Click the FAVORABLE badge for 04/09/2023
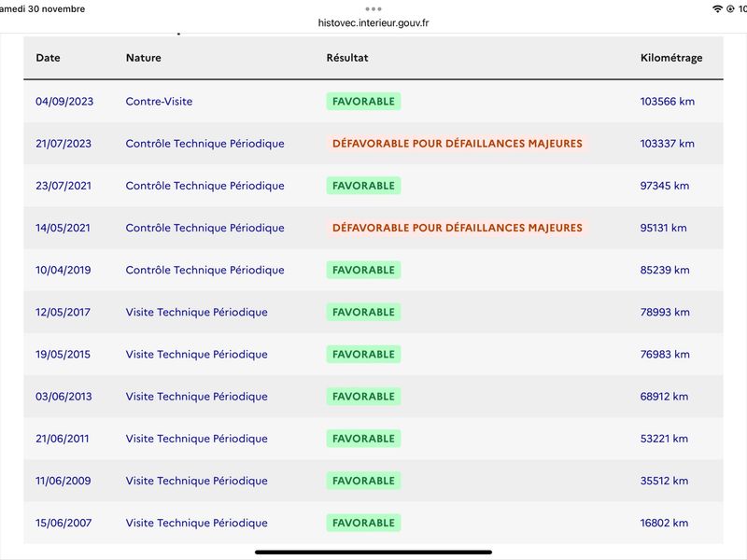 click(x=363, y=102)
